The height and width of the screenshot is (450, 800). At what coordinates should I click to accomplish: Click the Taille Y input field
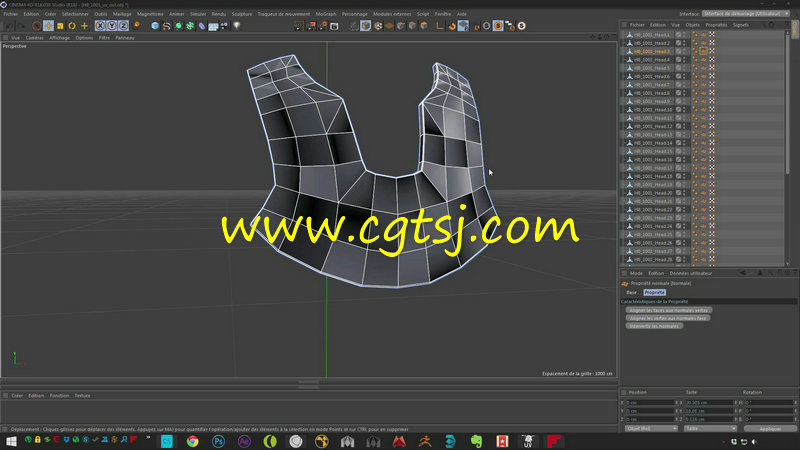click(709, 411)
